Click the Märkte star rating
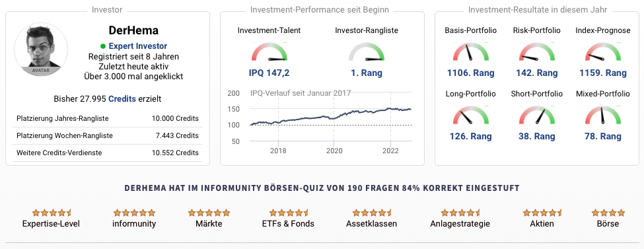The width and height of the screenshot is (644, 249). (x=209, y=213)
